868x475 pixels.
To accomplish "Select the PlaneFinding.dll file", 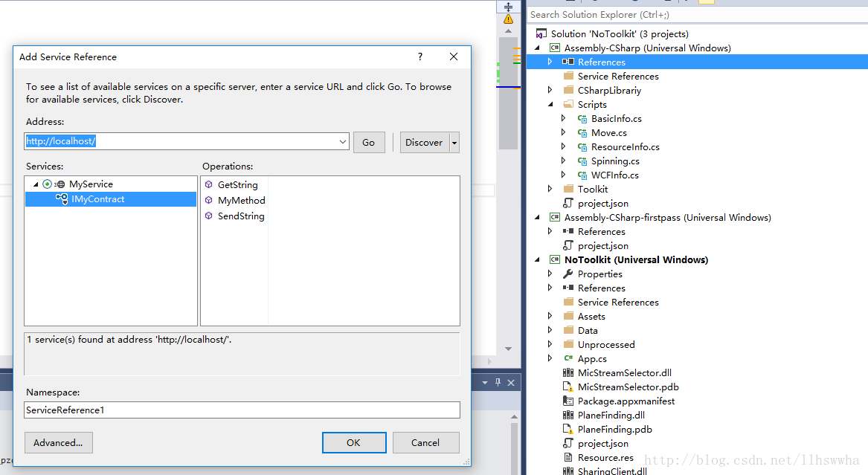I will pyautogui.click(x=611, y=416).
